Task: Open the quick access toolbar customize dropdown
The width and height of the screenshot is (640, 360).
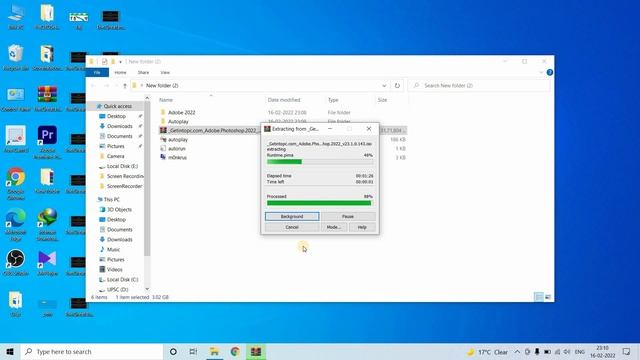Action: tap(120, 62)
